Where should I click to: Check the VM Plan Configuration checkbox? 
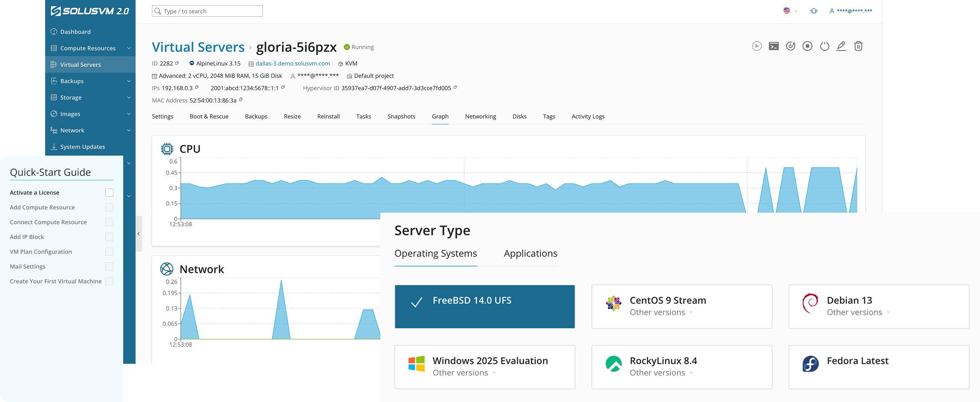click(109, 252)
